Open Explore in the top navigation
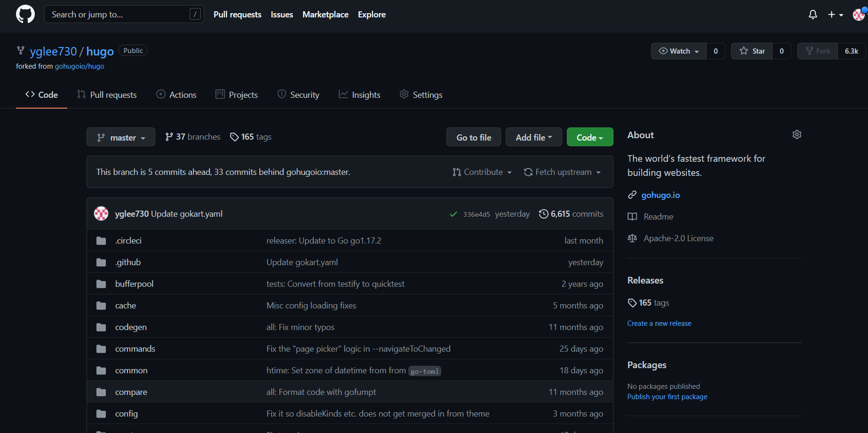 372,15
